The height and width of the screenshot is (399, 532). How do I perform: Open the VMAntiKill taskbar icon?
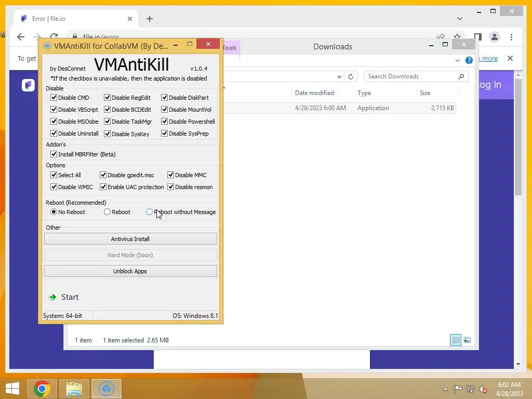click(106, 389)
